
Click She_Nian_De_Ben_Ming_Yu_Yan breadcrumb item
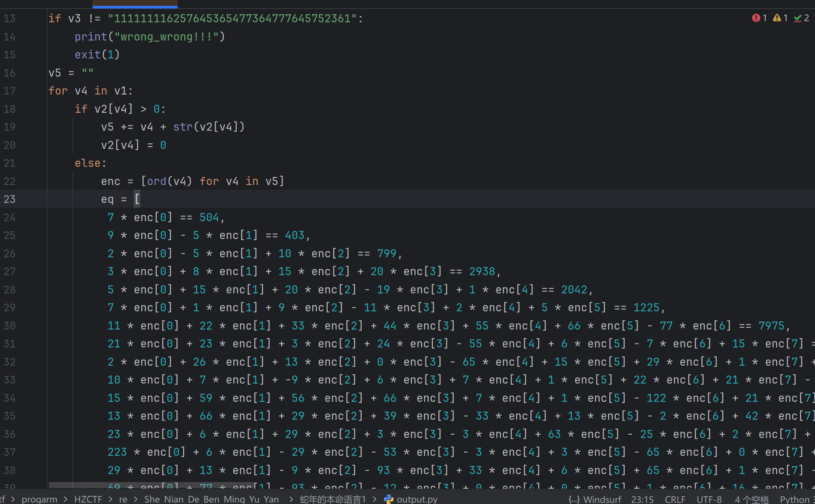(211, 499)
